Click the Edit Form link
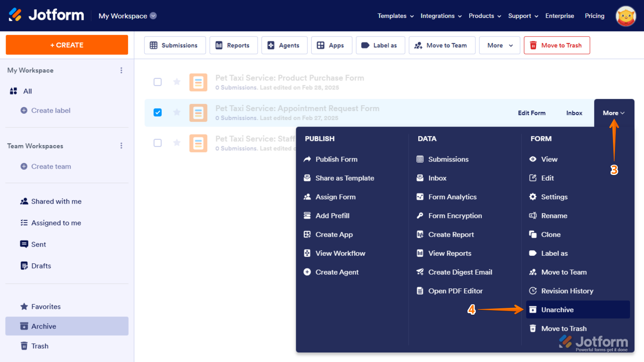The width and height of the screenshot is (644, 362). click(x=531, y=113)
